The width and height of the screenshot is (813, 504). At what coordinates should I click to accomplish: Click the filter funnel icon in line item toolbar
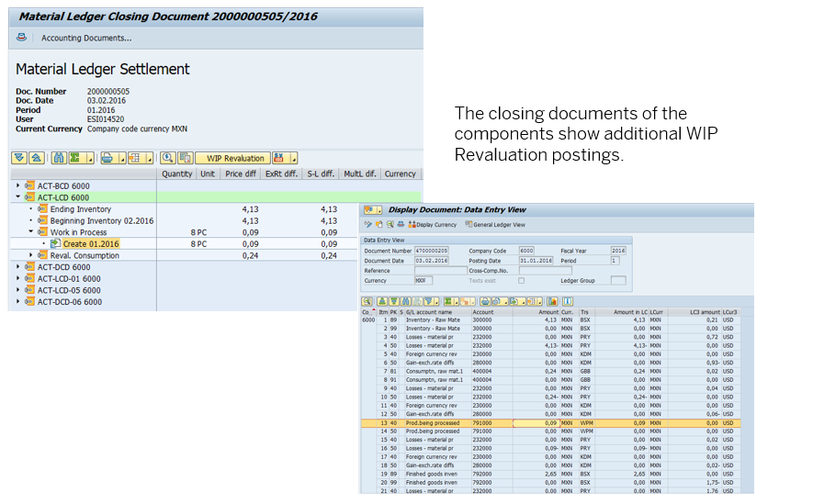coord(429,301)
